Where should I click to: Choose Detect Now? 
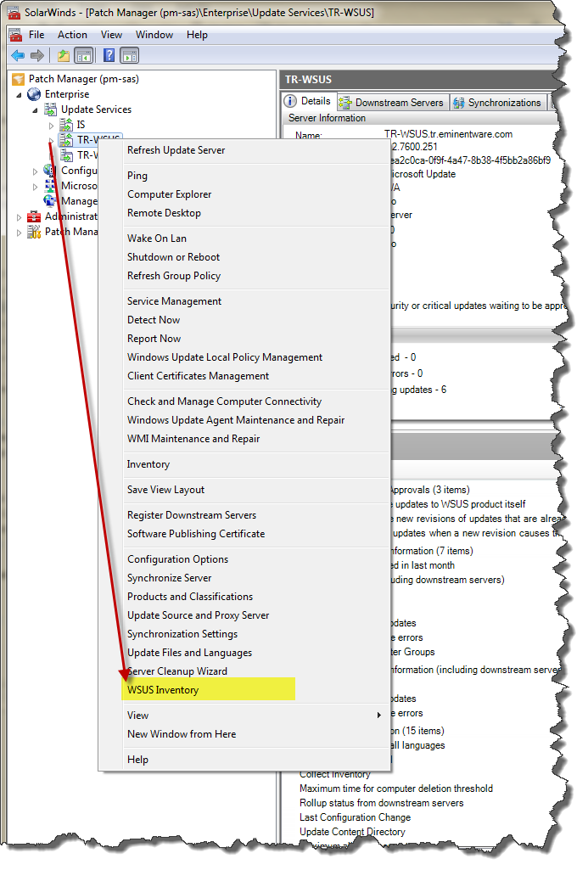click(x=153, y=320)
